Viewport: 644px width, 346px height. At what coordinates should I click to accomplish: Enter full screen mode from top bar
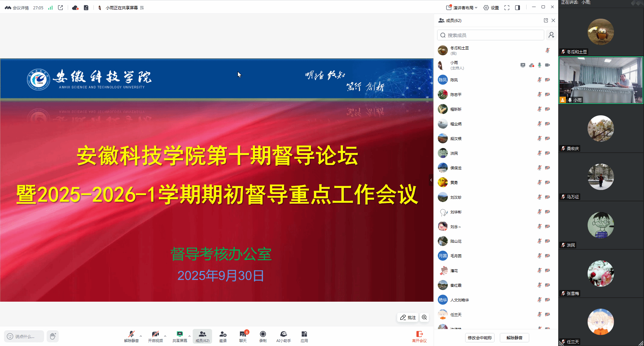tap(507, 8)
